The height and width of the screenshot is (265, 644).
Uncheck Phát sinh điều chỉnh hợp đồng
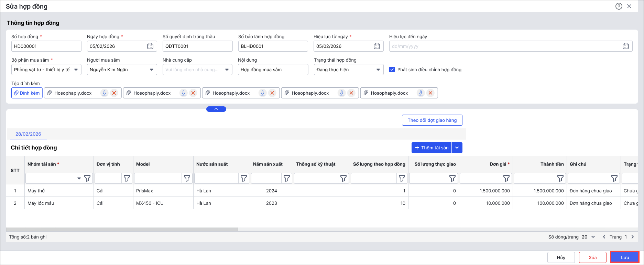(392, 70)
